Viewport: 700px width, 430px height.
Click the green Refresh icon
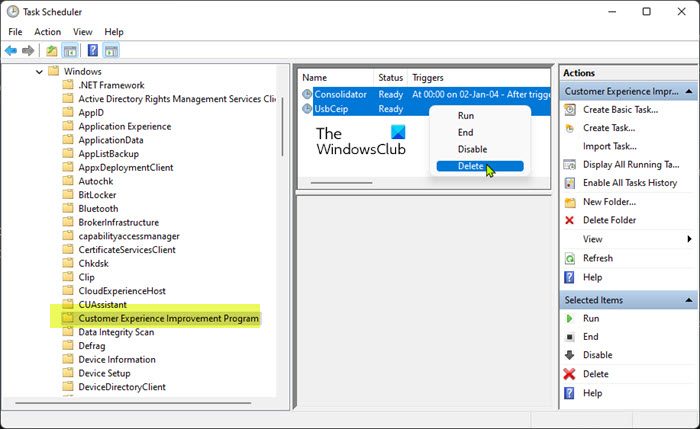coord(570,259)
